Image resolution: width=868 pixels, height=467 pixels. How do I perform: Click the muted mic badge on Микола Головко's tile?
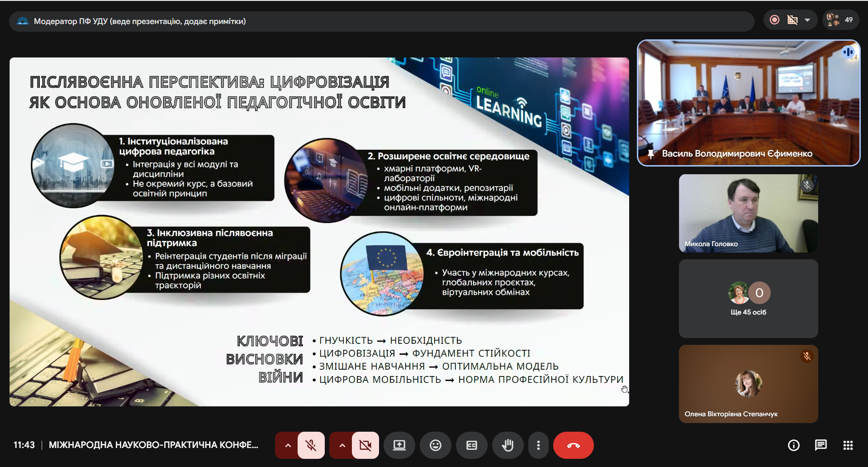pyautogui.click(x=807, y=185)
